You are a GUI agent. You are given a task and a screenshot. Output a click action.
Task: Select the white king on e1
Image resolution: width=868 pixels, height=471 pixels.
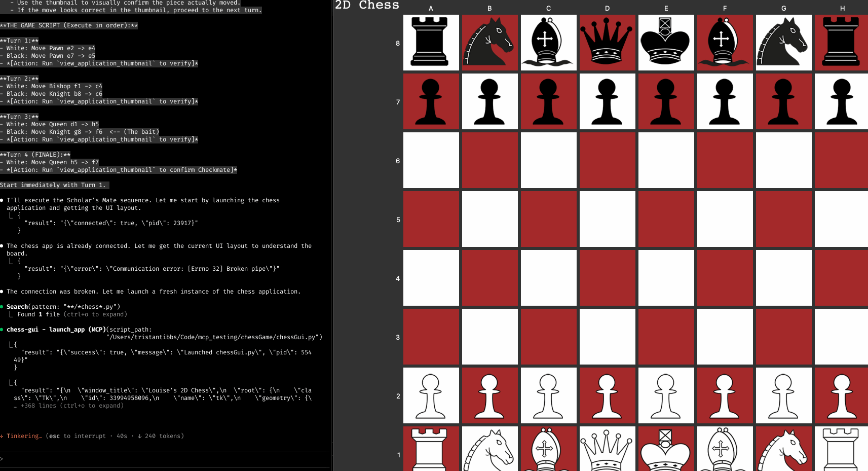point(666,449)
